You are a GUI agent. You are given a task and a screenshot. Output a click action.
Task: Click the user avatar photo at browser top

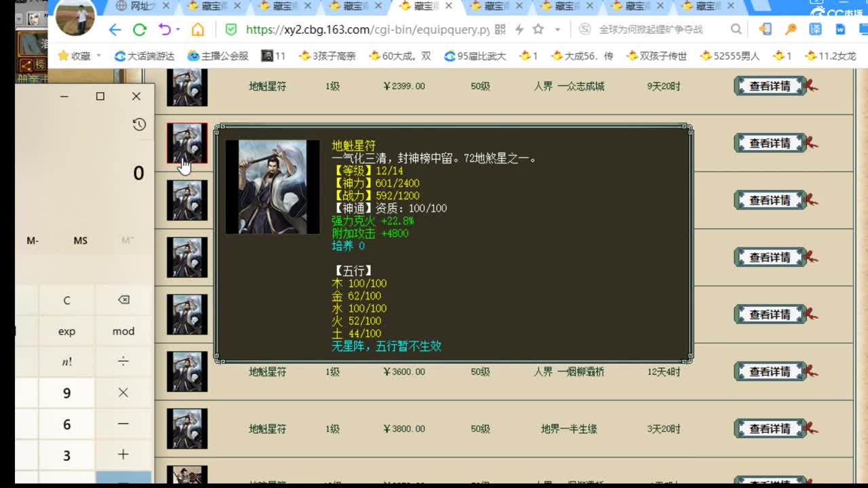click(75, 18)
